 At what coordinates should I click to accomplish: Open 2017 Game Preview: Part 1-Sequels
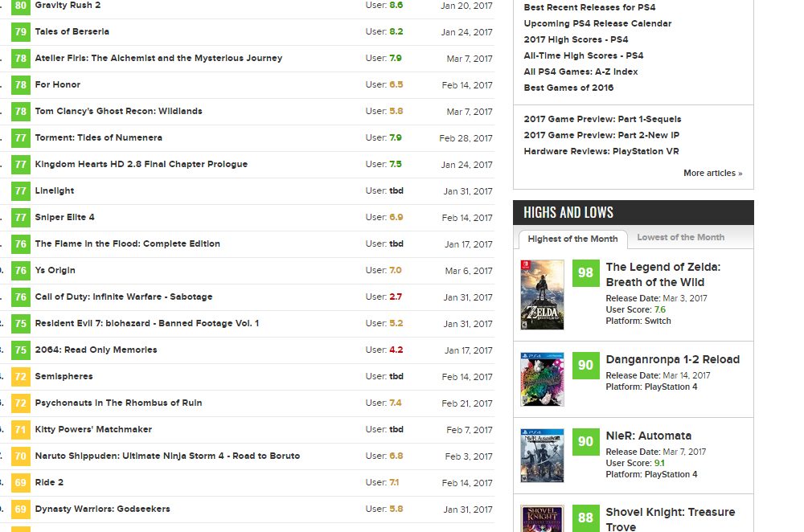(602, 119)
